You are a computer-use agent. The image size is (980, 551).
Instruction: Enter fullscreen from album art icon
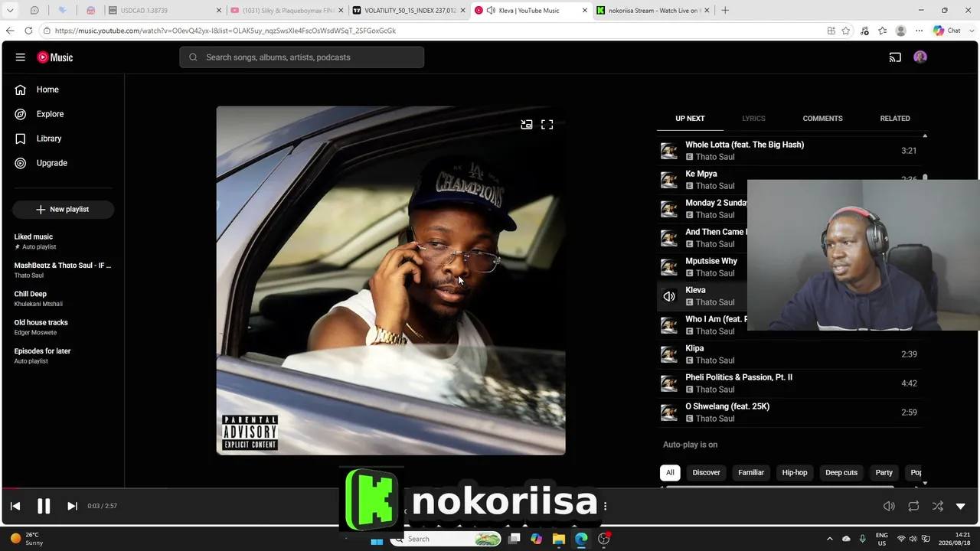click(547, 125)
